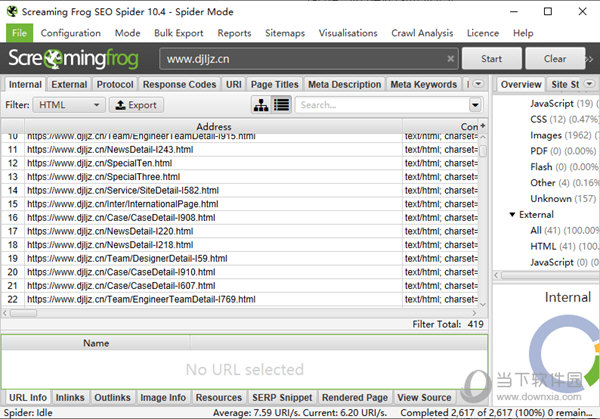Select the Protocol tab
600x419 pixels.
pyautogui.click(x=115, y=84)
